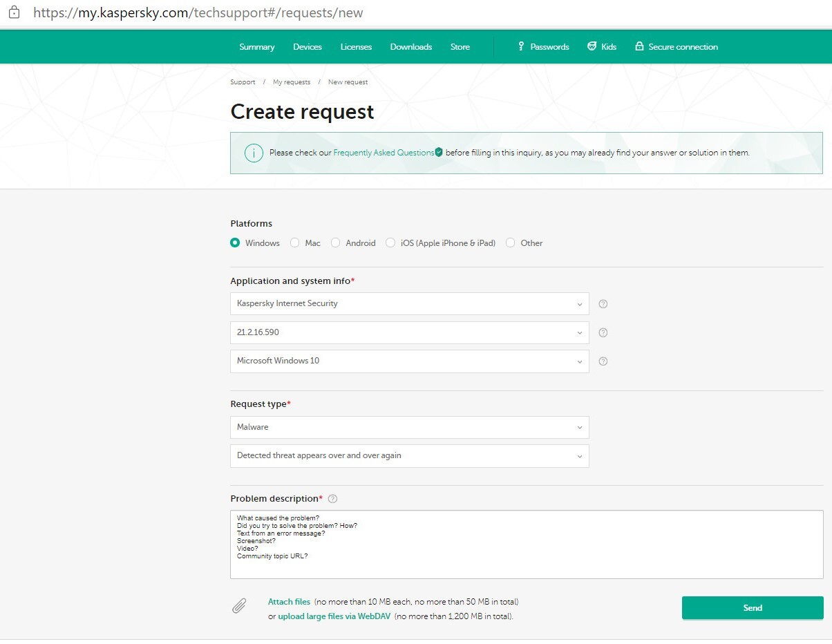Open the Passwords menu item

[x=543, y=47]
